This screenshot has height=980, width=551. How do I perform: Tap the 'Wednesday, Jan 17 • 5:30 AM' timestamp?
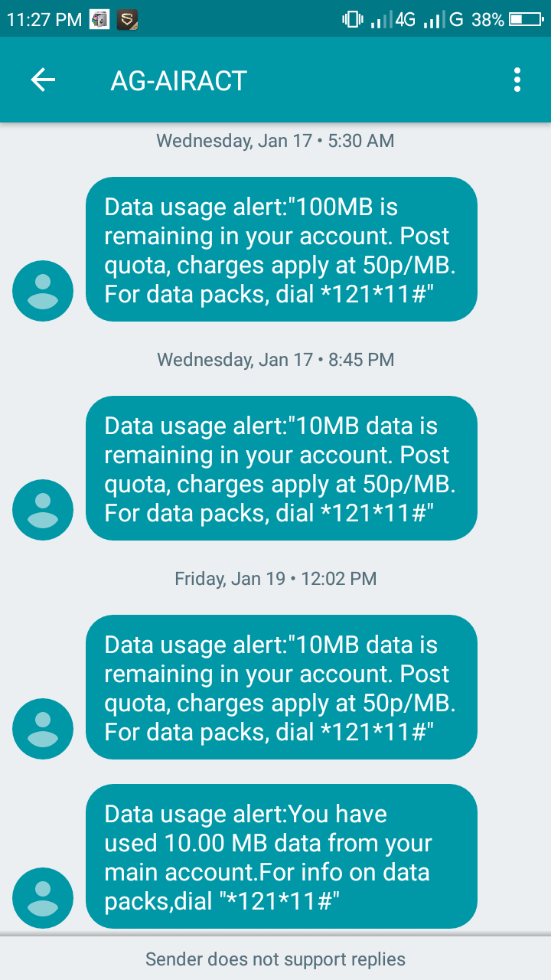coord(275,141)
